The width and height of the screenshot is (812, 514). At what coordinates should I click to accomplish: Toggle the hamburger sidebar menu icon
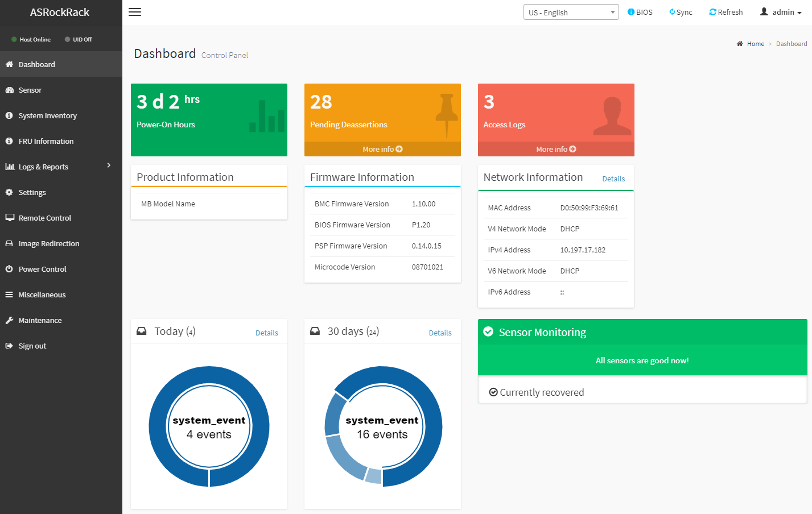135,13
